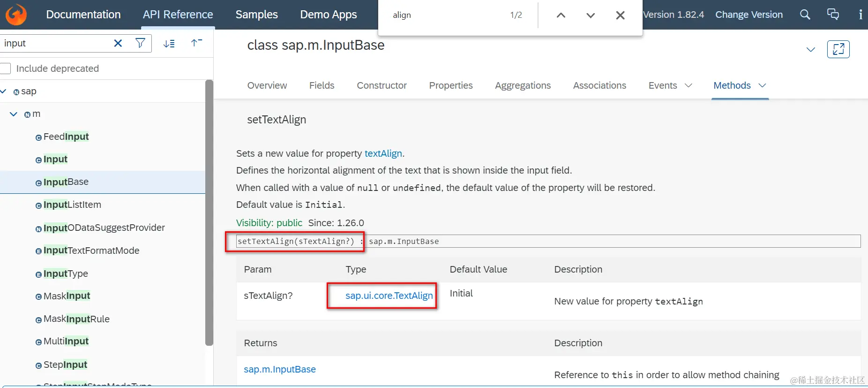868x388 pixels.
Task: Toggle full screen for class page
Action: point(838,49)
